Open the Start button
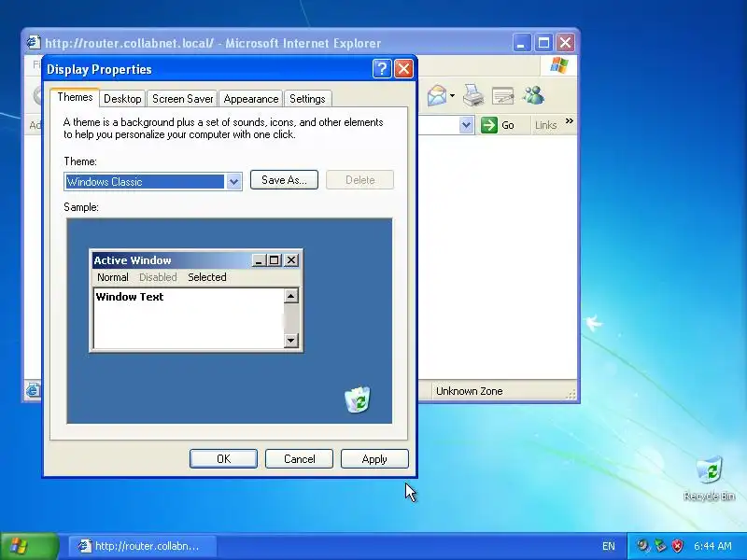The image size is (747, 560). point(29,546)
